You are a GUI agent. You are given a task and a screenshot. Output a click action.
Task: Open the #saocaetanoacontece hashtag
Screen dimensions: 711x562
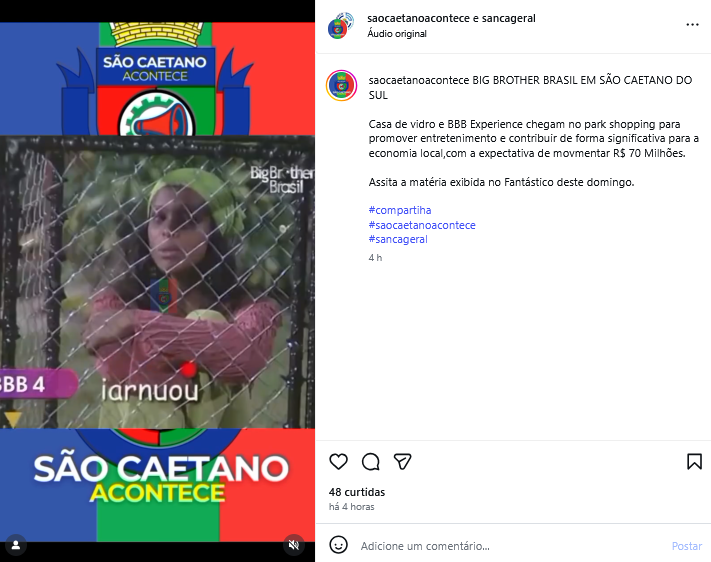point(422,225)
